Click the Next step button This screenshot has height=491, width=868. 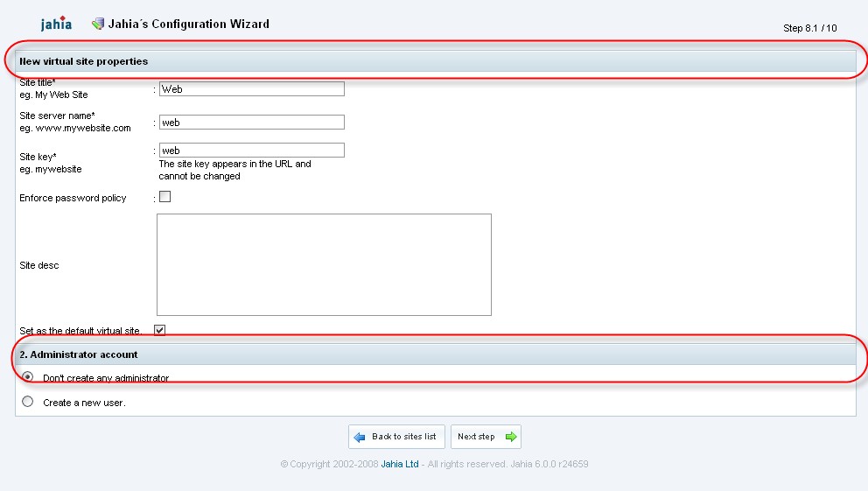tap(486, 437)
